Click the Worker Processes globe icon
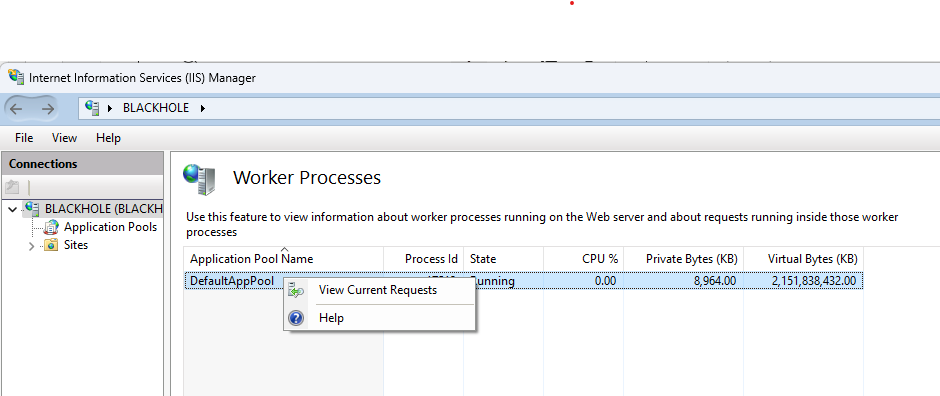 pyautogui.click(x=200, y=180)
